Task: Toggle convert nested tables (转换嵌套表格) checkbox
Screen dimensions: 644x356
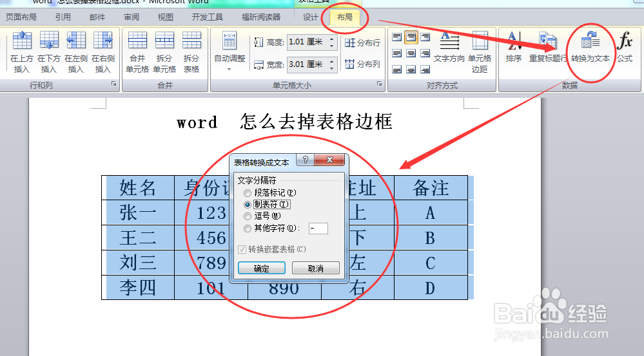Action: point(272,249)
